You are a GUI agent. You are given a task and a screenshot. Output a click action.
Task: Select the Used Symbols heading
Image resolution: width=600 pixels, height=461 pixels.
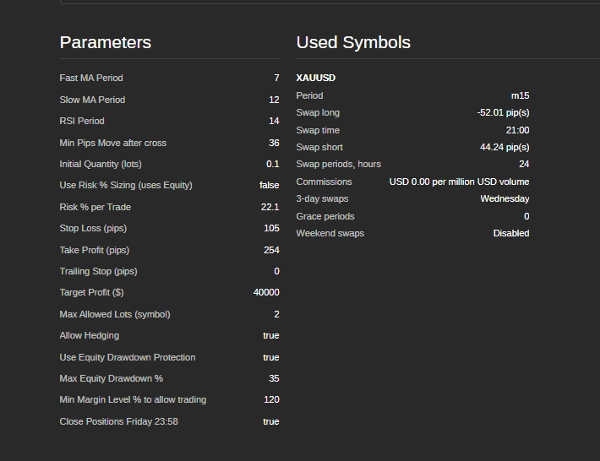pos(353,42)
